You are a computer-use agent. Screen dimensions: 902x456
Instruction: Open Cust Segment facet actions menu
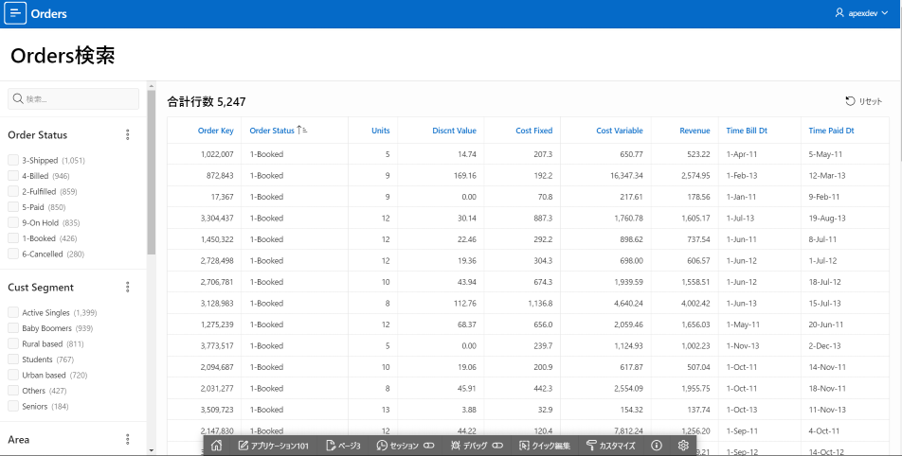point(127,287)
